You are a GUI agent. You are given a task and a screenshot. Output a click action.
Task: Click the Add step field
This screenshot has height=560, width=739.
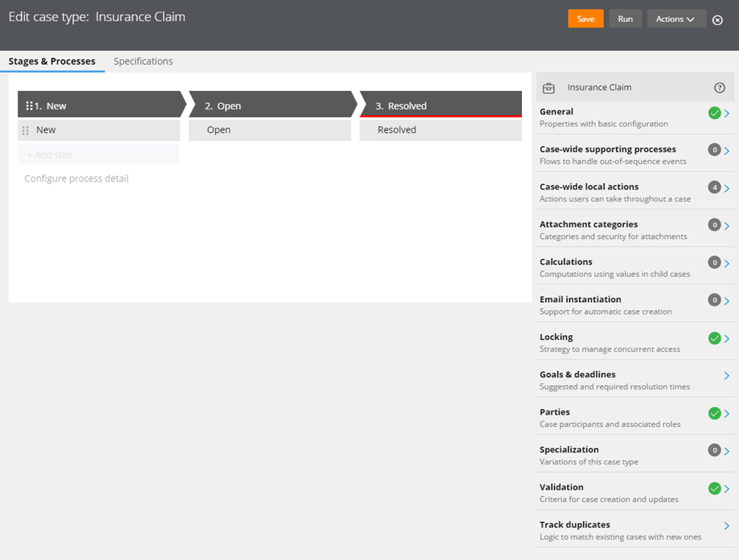(x=98, y=154)
